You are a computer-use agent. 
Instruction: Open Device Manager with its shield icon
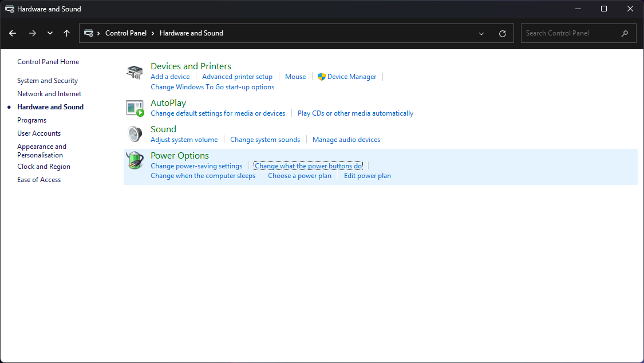pos(323,76)
